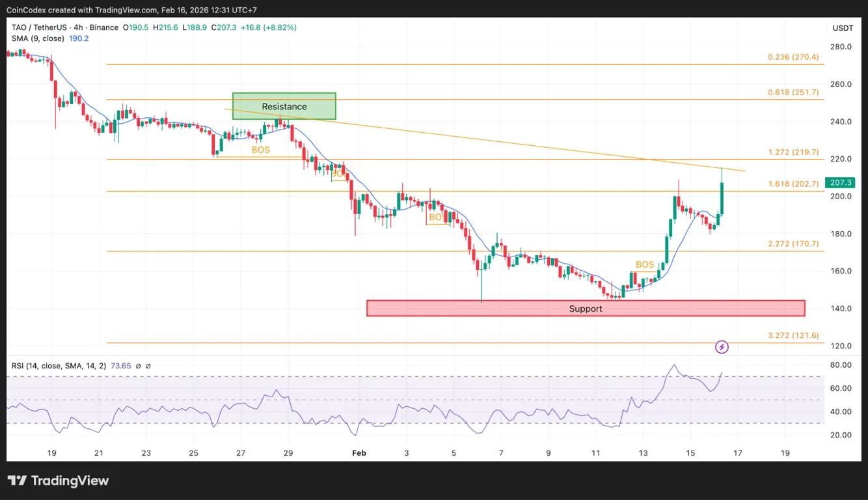
Task: Click the date axis label 25
Action: (193, 452)
